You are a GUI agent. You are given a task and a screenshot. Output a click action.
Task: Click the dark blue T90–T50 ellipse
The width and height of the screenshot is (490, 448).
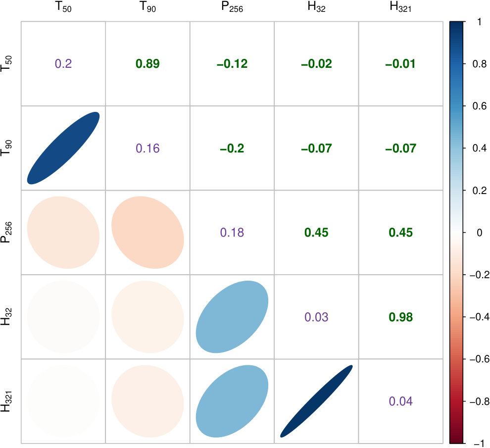tap(63, 148)
